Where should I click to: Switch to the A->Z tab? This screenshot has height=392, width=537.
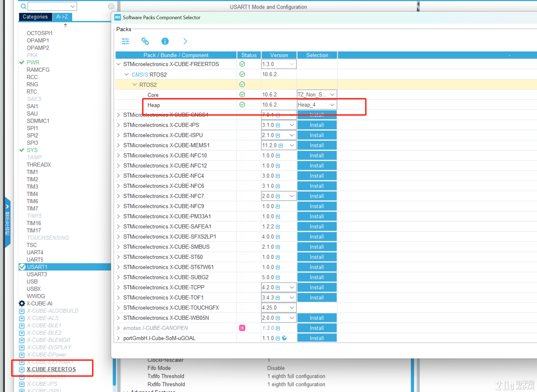(x=62, y=17)
